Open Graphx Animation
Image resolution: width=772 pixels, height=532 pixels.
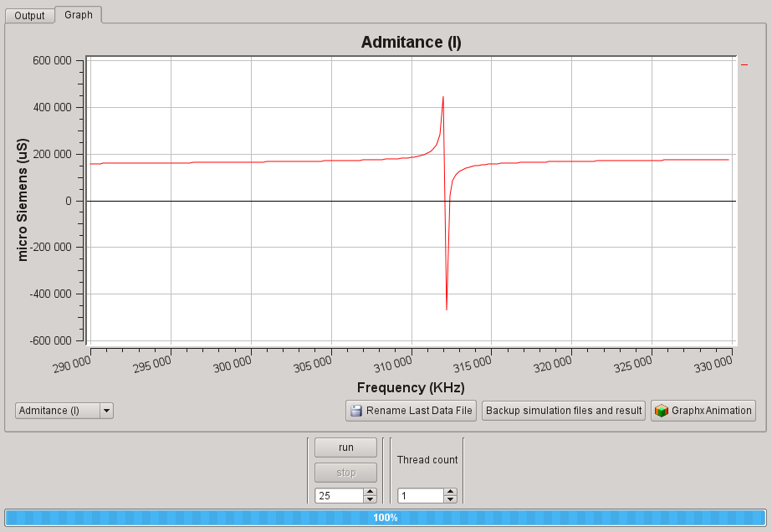tap(703, 411)
